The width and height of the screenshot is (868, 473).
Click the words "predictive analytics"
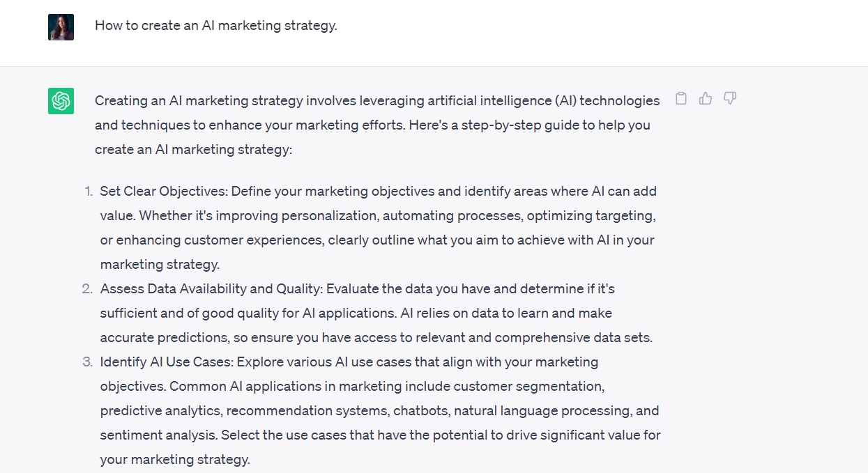tap(160, 411)
